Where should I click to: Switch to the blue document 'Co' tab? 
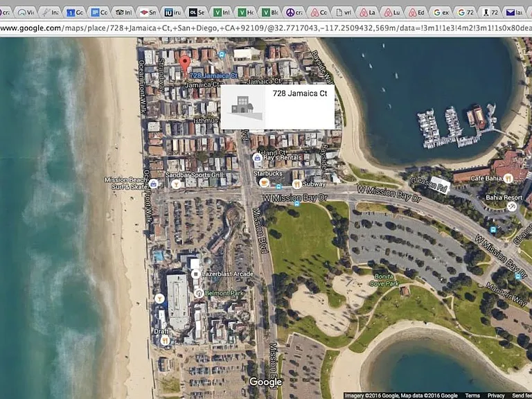click(x=100, y=12)
